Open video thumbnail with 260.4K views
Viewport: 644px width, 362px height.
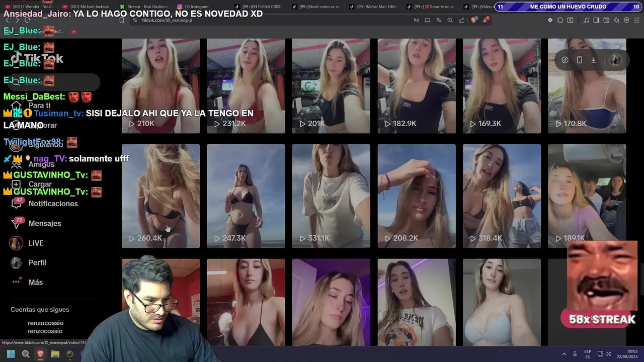[x=160, y=196]
